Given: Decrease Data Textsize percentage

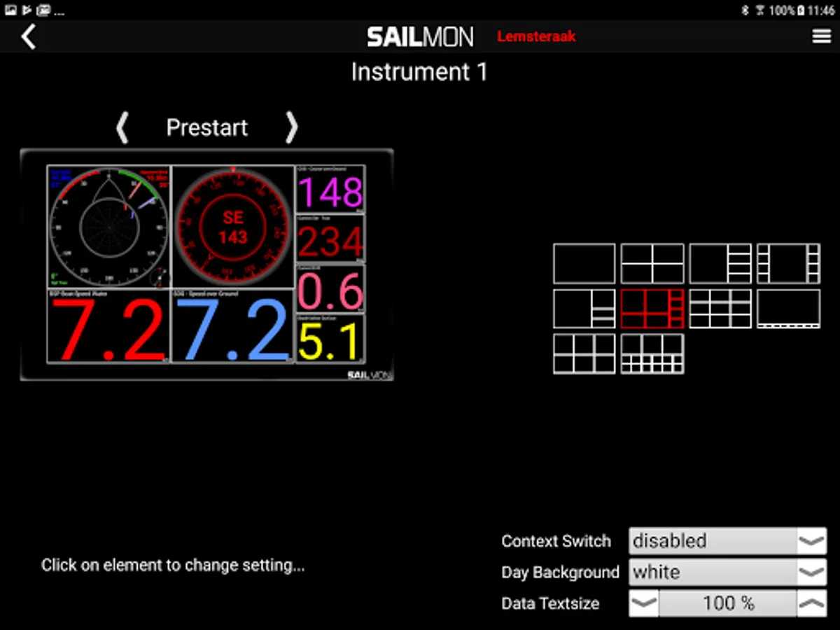Looking at the screenshot, I should [x=644, y=603].
